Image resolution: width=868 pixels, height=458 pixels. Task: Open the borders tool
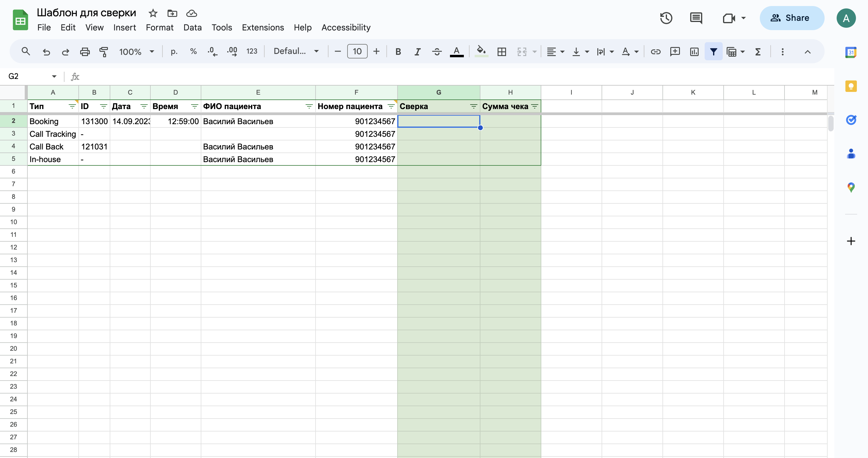pos(502,52)
